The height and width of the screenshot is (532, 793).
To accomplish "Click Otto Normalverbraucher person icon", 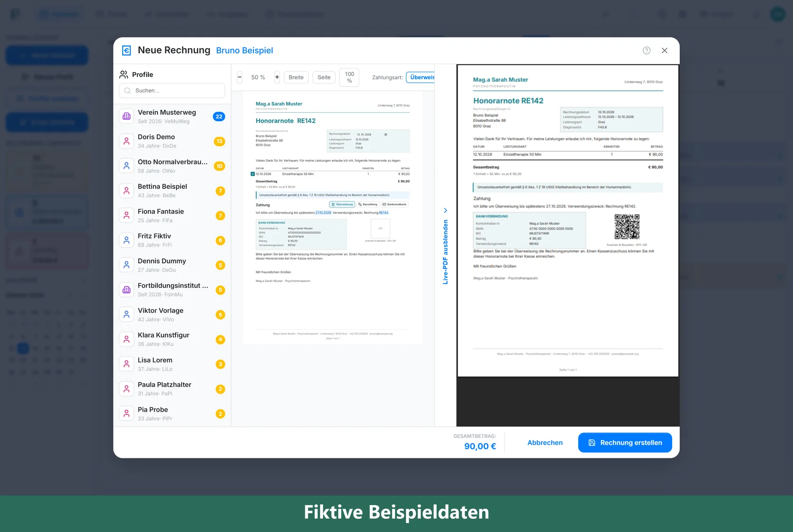I will pyautogui.click(x=127, y=166).
